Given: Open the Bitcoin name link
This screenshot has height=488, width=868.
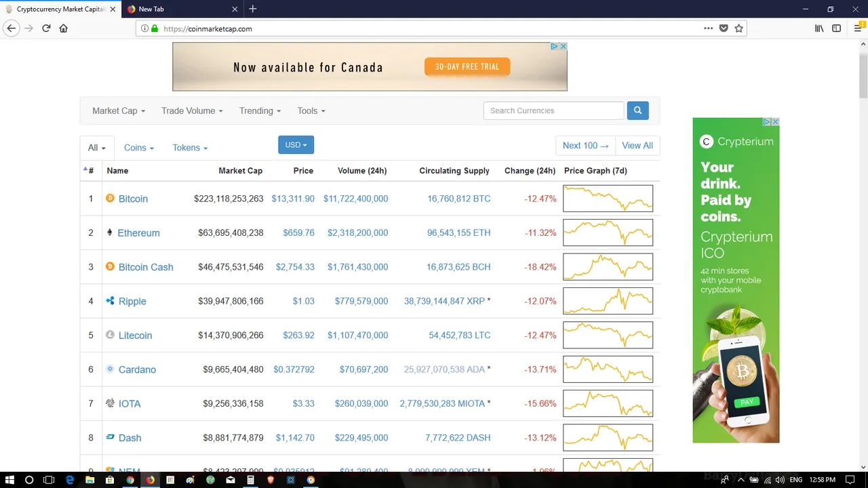Looking at the screenshot, I should (133, 199).
